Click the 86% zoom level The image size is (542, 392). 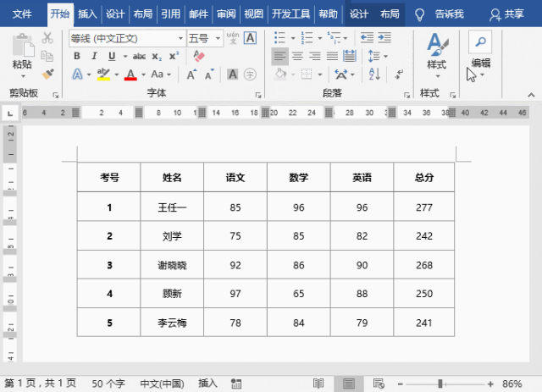coord(512,384)
